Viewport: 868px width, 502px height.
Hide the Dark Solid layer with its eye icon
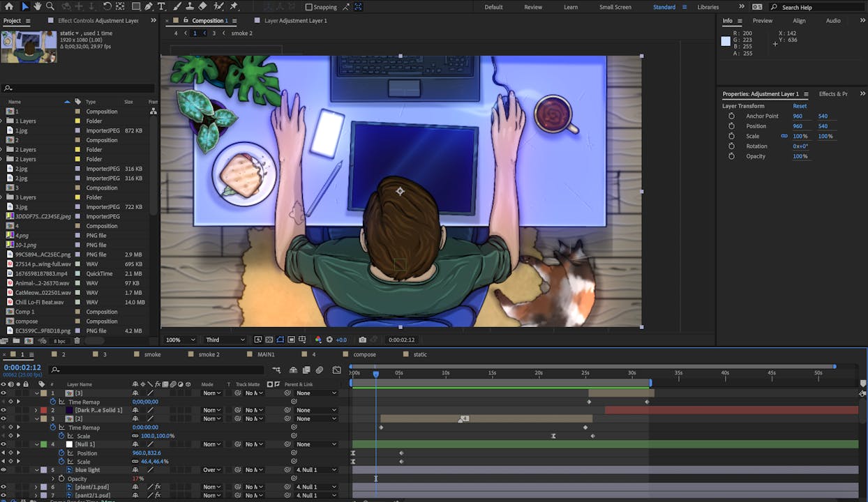pos(3,410)
